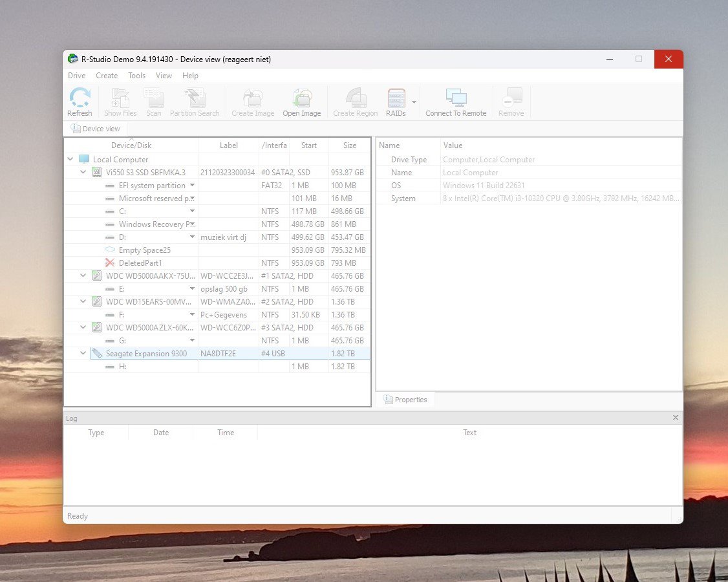Screen dimensions: 728x582
Task: Sort by the Size column header
Action: 350,145
